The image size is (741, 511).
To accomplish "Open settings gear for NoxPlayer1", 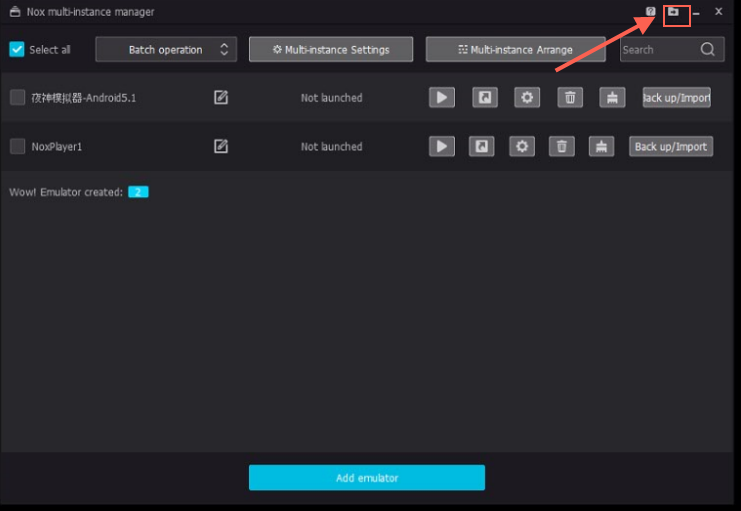I will point(522,146).
